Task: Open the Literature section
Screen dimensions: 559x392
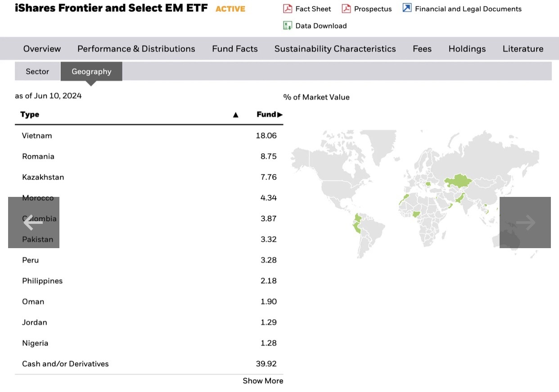Action: (523, 49)
